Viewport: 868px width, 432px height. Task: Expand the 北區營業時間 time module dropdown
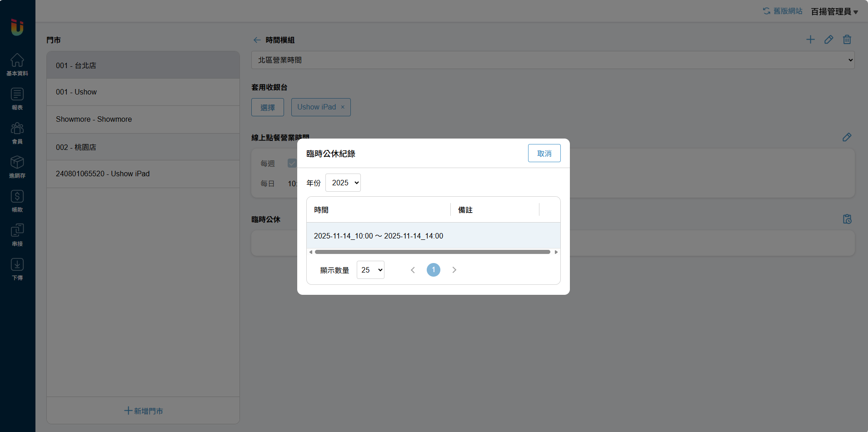[x=553, y=60]
